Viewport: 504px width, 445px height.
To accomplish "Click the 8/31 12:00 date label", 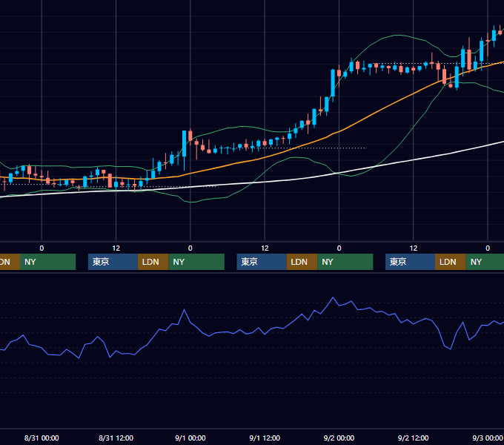I will click(116, 438).
